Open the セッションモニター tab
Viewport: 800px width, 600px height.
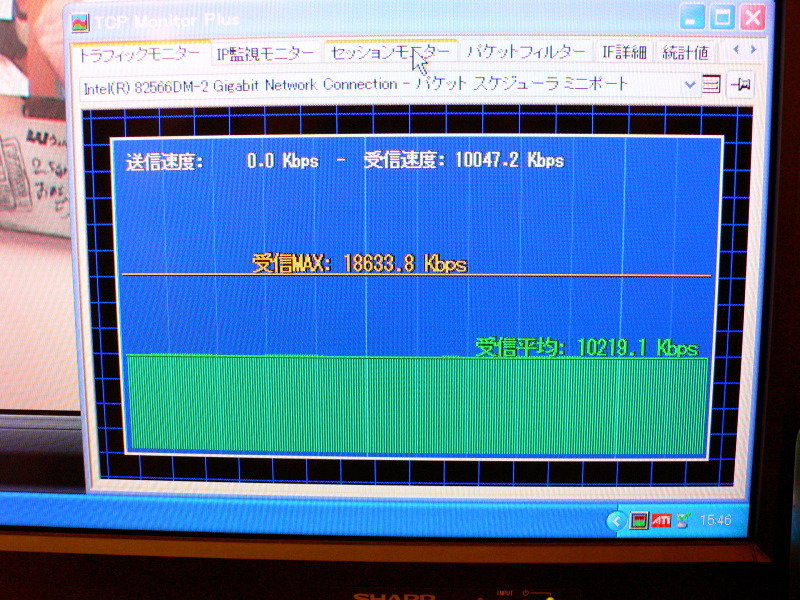pos(391,53)
